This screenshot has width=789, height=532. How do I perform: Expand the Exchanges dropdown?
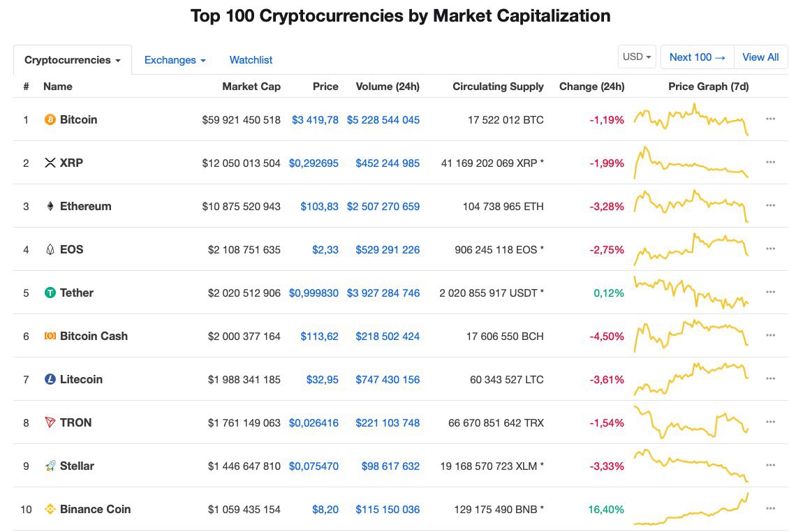175,60
